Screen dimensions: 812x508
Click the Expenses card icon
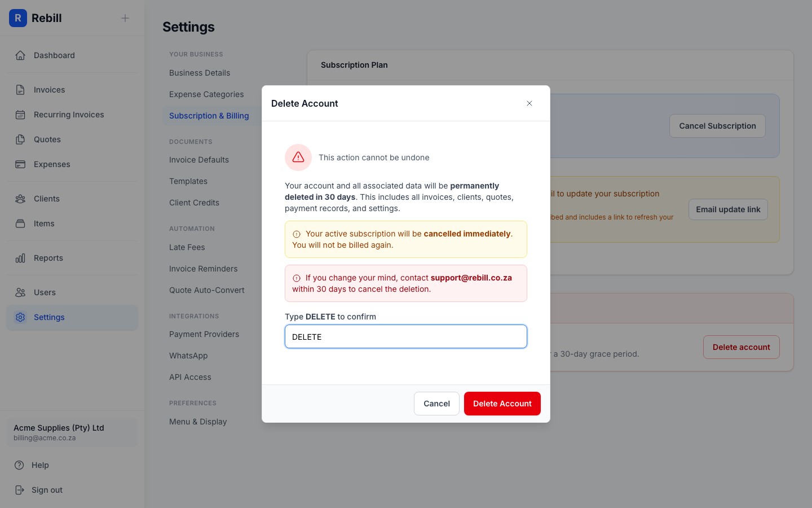(x=20, y=164)
